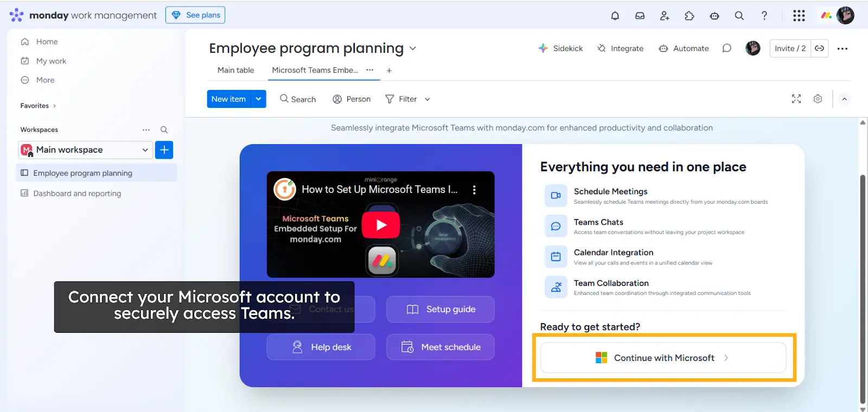This screenshot has width=868, height=412.
Task: Open Sidekick assistant
Action: pyautogui.click(x=560, y=48)
